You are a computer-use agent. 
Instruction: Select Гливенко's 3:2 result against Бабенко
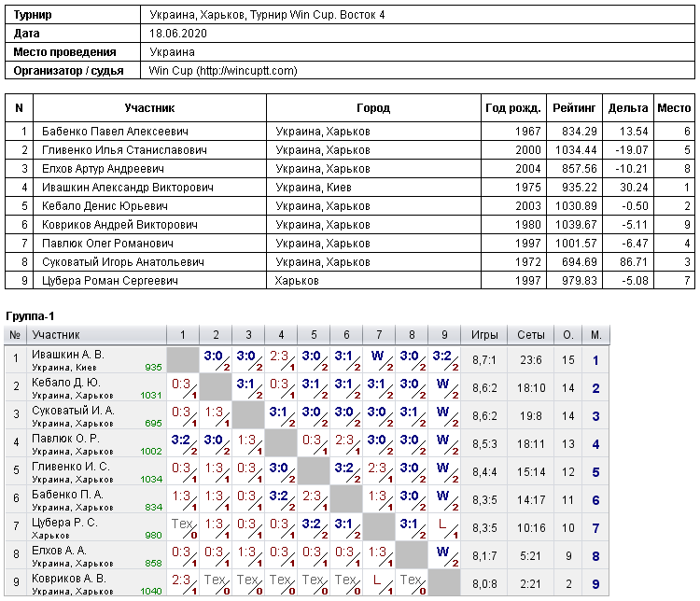click(346, 472)
